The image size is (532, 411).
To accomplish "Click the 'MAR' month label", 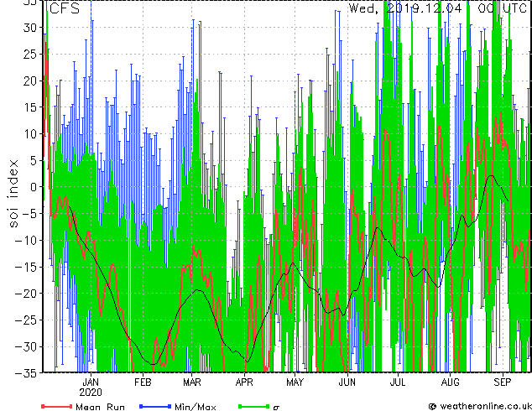I will pyautogui.click(x=192, y=382).
